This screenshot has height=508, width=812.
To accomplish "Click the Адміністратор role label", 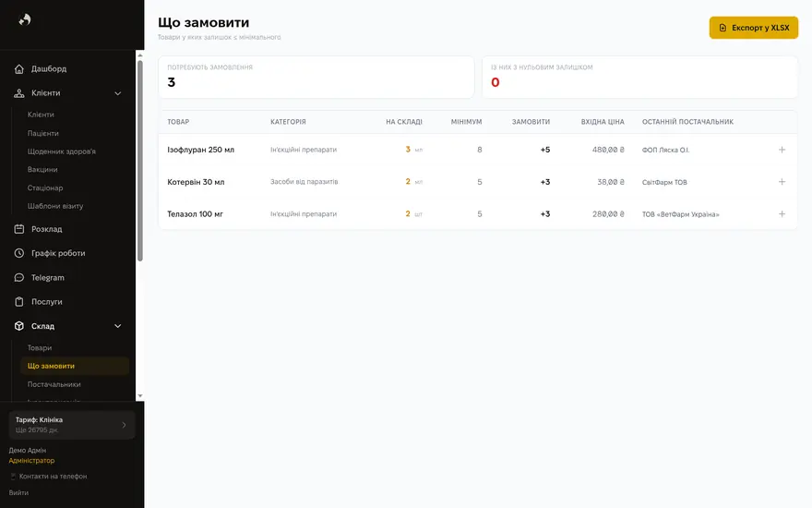I will 31,460.
